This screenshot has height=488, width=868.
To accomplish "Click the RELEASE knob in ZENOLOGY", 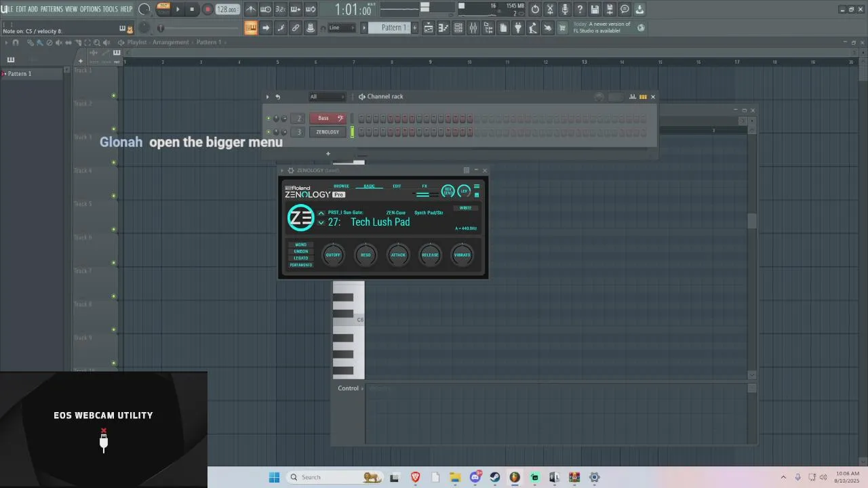I will 430,255.
